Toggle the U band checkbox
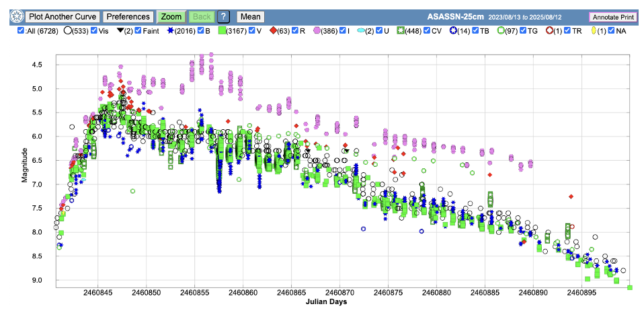 pos(379,31)
